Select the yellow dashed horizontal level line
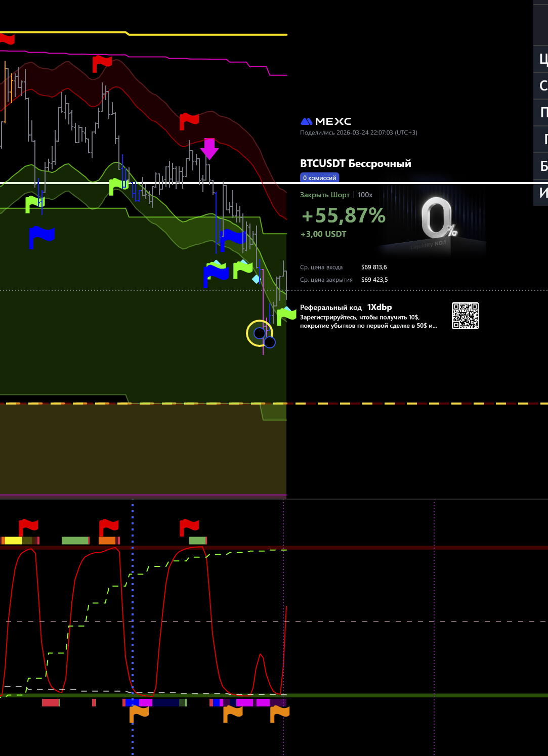This screenshot has width=548, height=756. (405, 404)
